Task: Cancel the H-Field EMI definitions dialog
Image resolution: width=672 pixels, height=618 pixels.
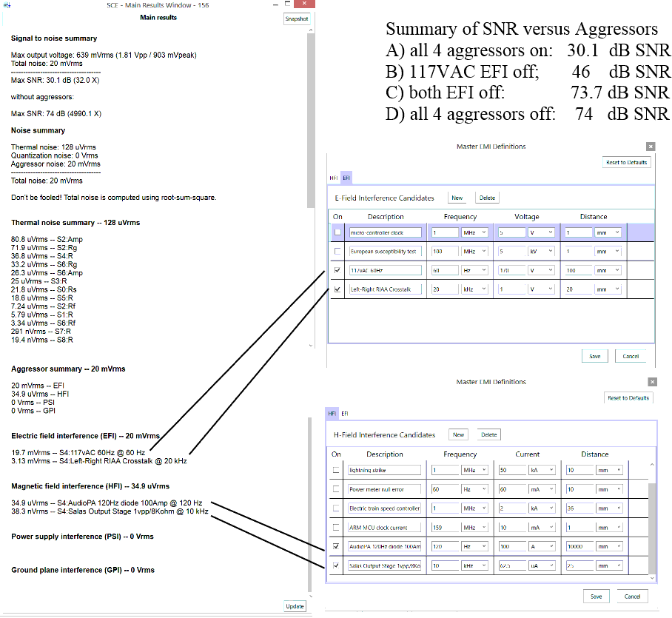Action: (632, 596)
